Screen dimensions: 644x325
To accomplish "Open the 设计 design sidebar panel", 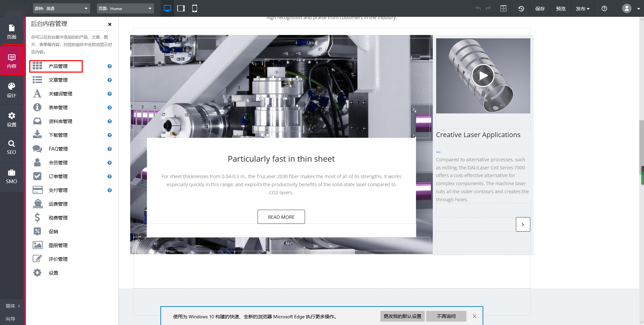I will 12,90.
